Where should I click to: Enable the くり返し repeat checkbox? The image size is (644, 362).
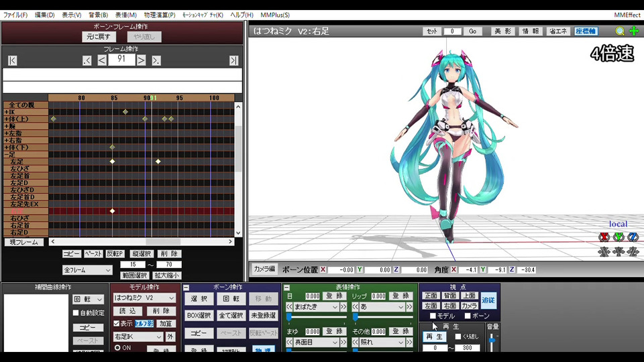click(x=458, y=337)
